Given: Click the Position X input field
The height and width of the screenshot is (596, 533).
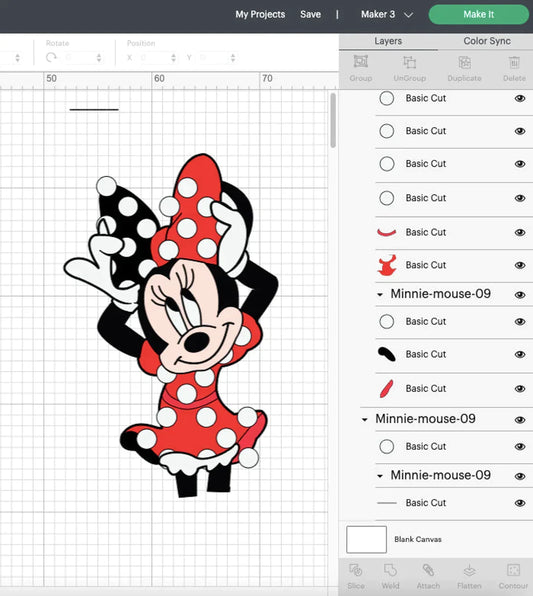Looking at the screenshot, I should [x=155, y=58].
